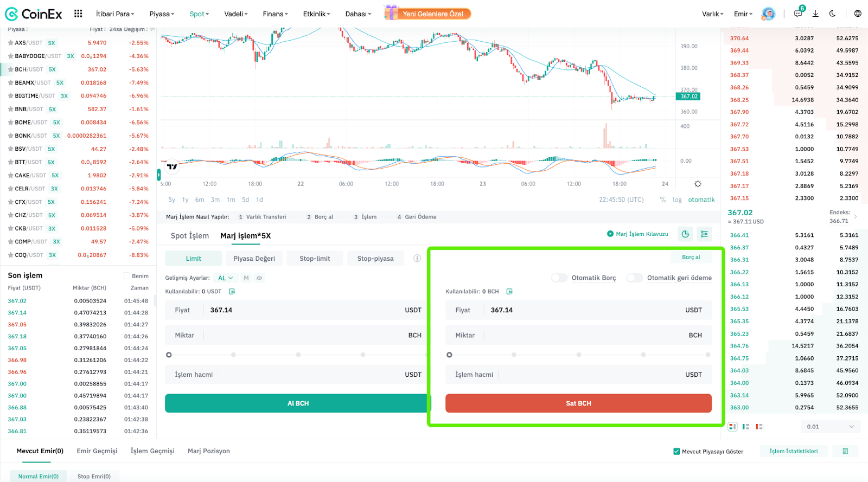Favorite the BCH/USDT pair star
The height and width of the screenshot is (482, 868).
(10, 69)
